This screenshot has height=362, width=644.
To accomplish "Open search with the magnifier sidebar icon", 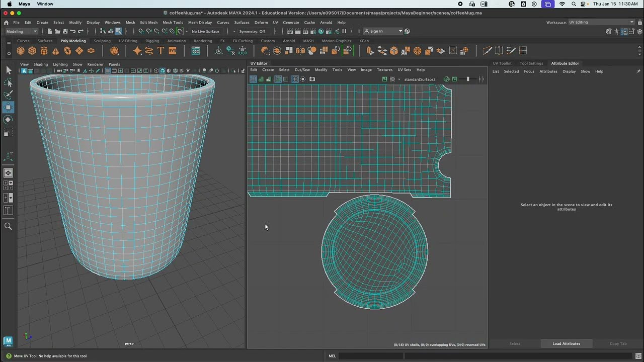I will (x=8, y=226).
